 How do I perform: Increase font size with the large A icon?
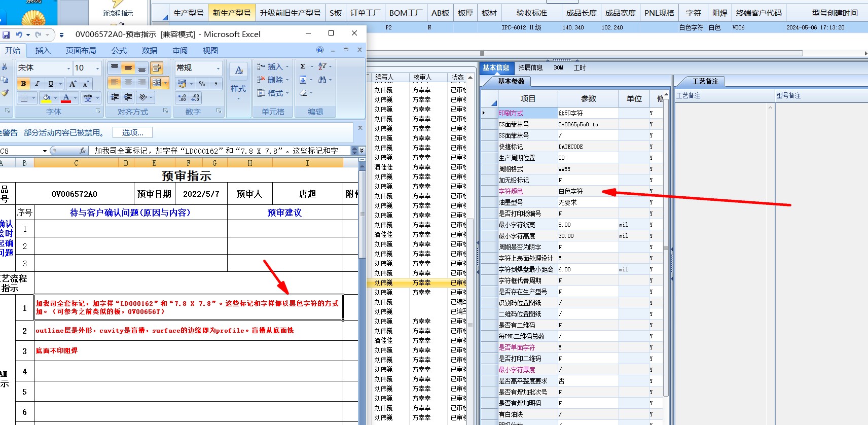tap(73, 84)
